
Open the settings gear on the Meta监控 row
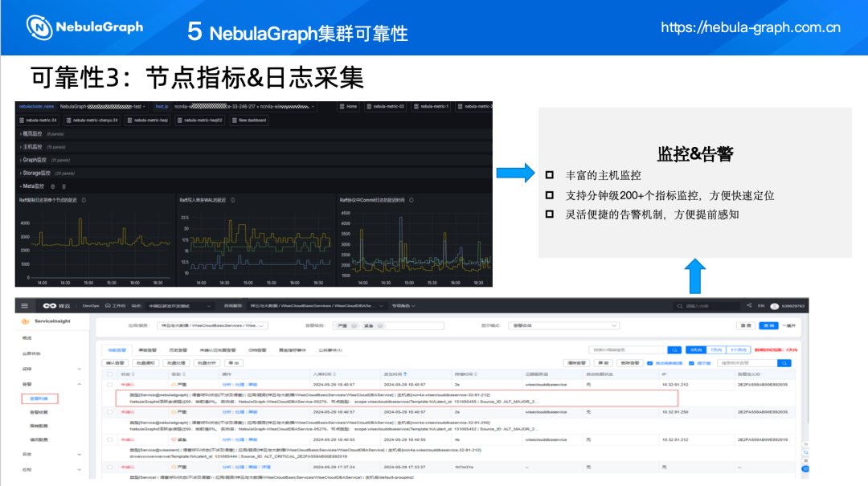(x=53, y=186)
